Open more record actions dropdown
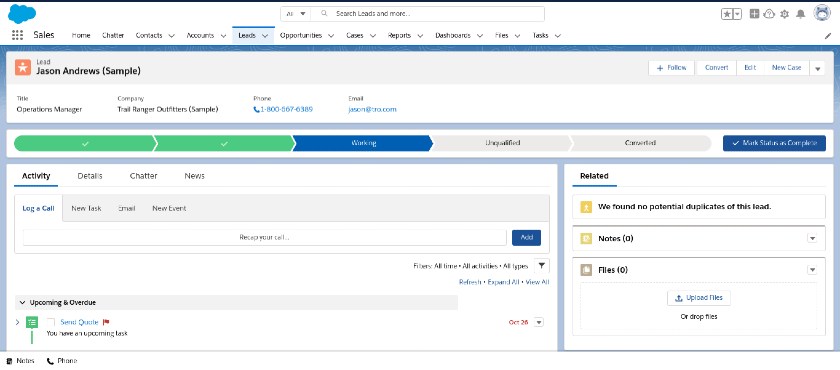The height and width of the screenshot is (370, 840). 817,68
